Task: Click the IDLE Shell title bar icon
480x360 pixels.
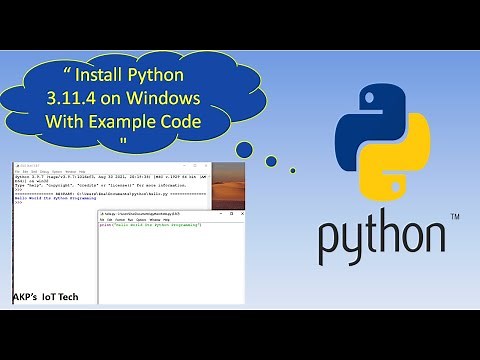Action: pyautogui.click(x=17, y=166)
